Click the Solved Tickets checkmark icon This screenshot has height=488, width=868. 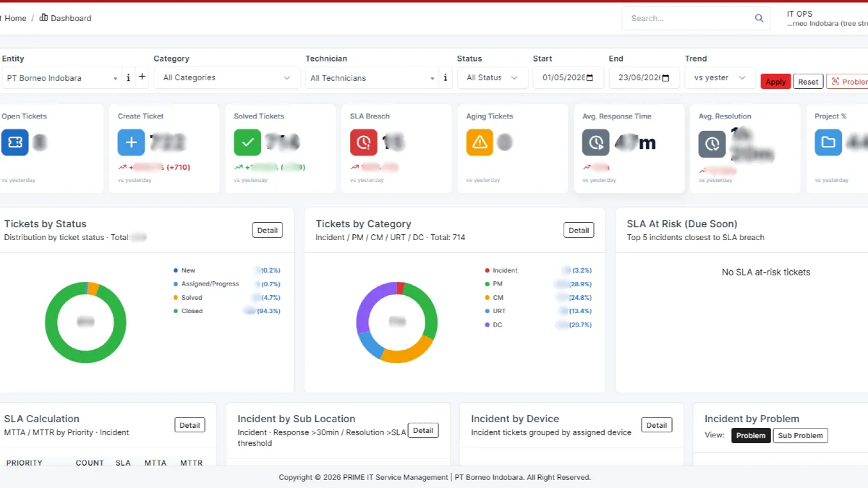(x=247, y=142)
